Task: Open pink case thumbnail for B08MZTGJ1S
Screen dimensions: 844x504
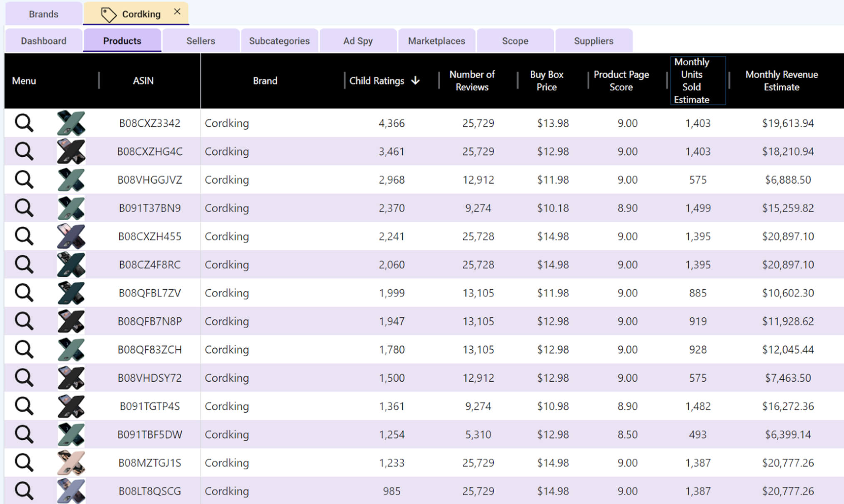Action: [71, 463]
